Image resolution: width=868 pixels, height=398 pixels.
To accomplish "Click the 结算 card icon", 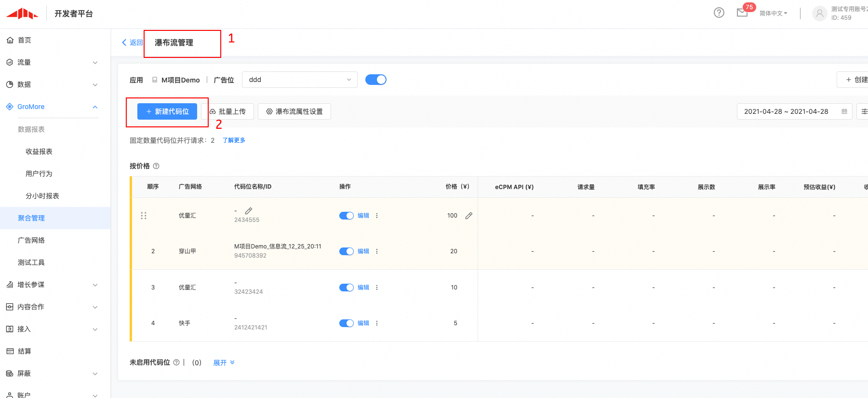I will (10, 351).
